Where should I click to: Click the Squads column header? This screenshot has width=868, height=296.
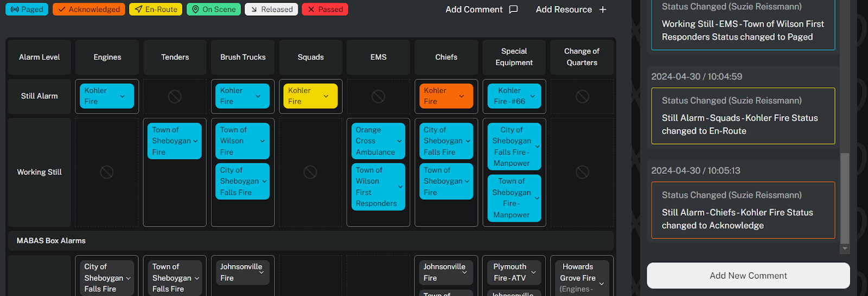(x=310, y=57)
